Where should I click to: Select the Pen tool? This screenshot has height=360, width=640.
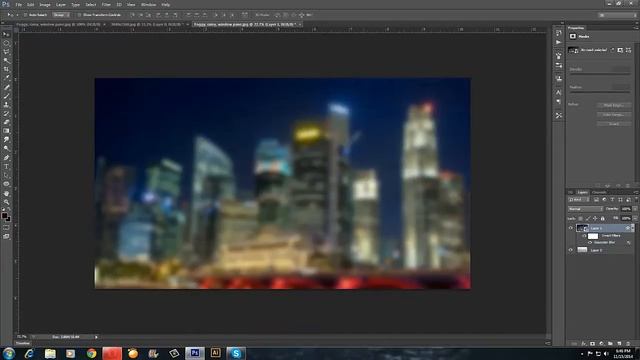(6, 158)
